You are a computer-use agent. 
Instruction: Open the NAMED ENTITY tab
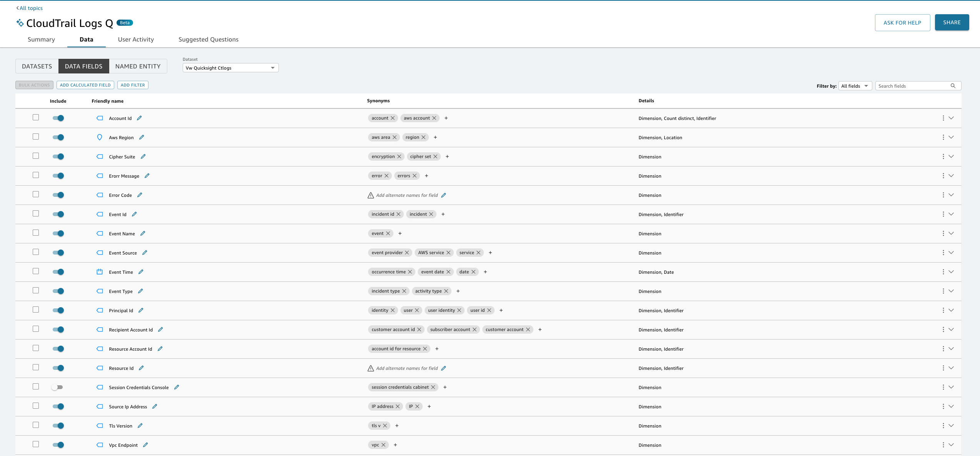138,66
